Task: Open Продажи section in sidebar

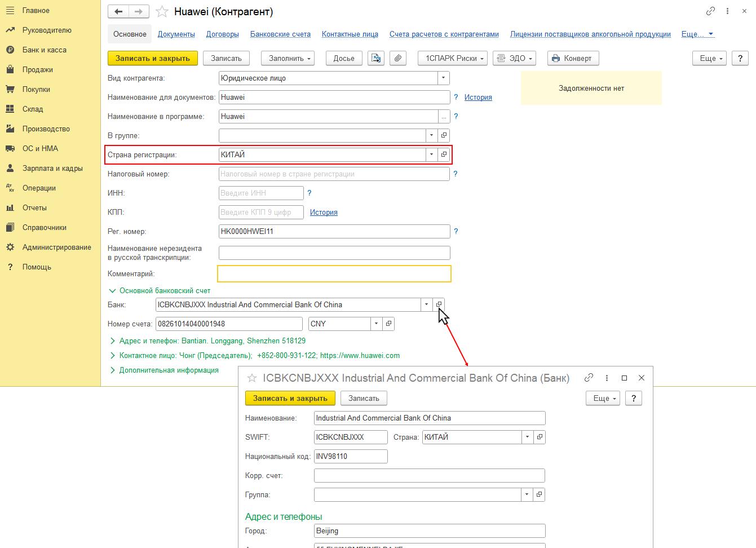Action: 38,70
